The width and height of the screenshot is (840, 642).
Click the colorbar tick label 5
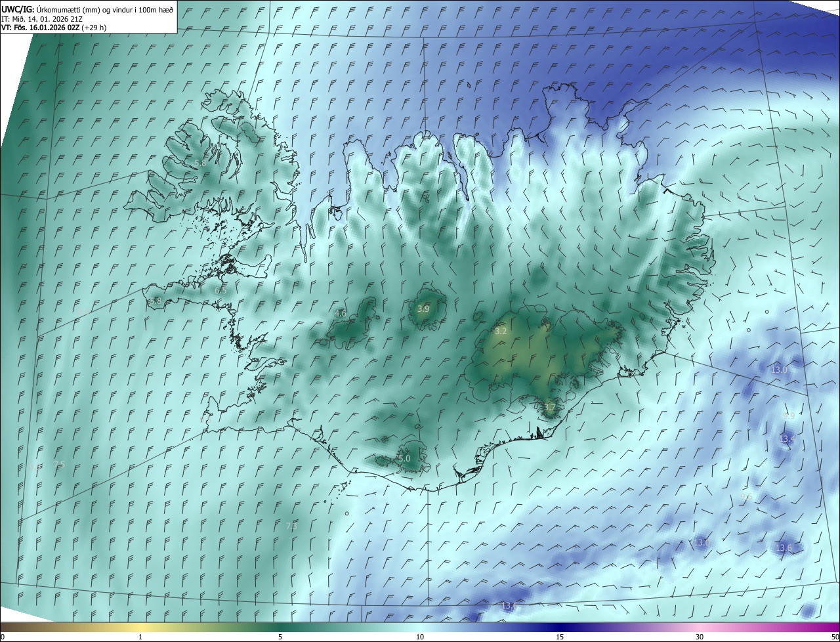pos(280,637)
